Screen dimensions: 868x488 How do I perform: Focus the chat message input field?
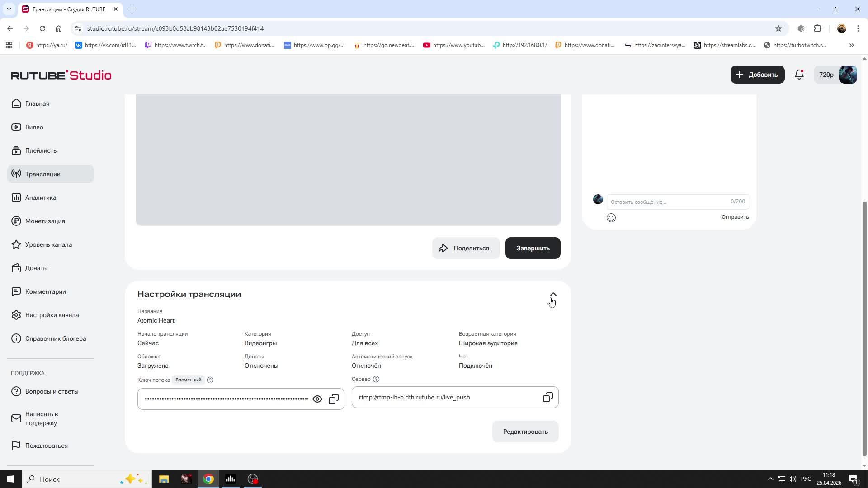(x=669, y=202)
